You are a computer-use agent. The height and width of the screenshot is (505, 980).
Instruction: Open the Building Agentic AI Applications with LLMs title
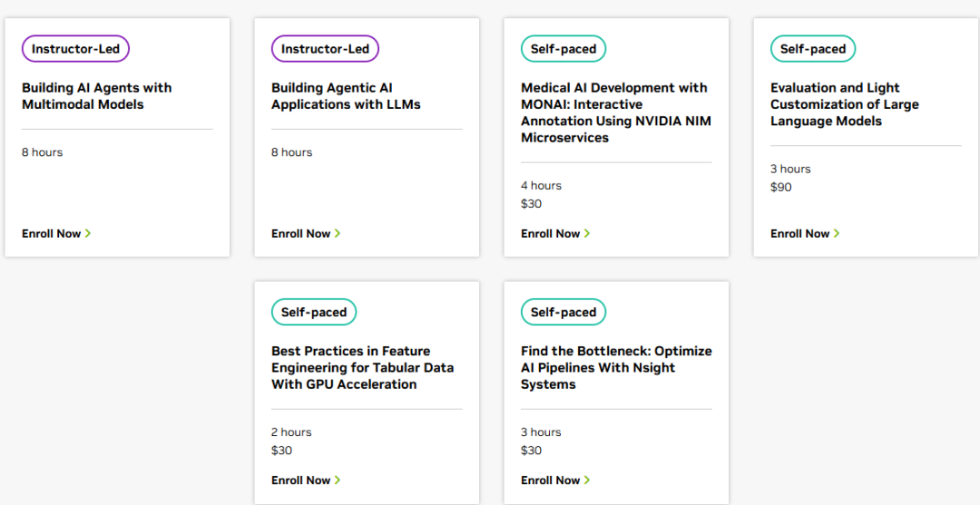345,96
